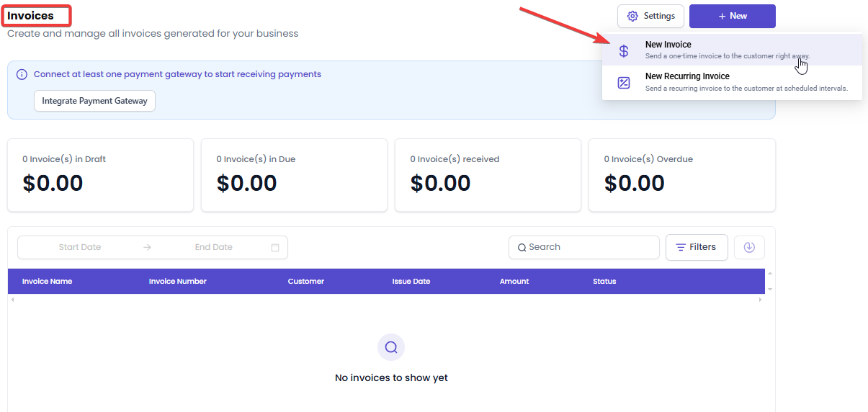Click the download icon beside Filters
This screenshot has height=412, width=868.
coord(749,247)
